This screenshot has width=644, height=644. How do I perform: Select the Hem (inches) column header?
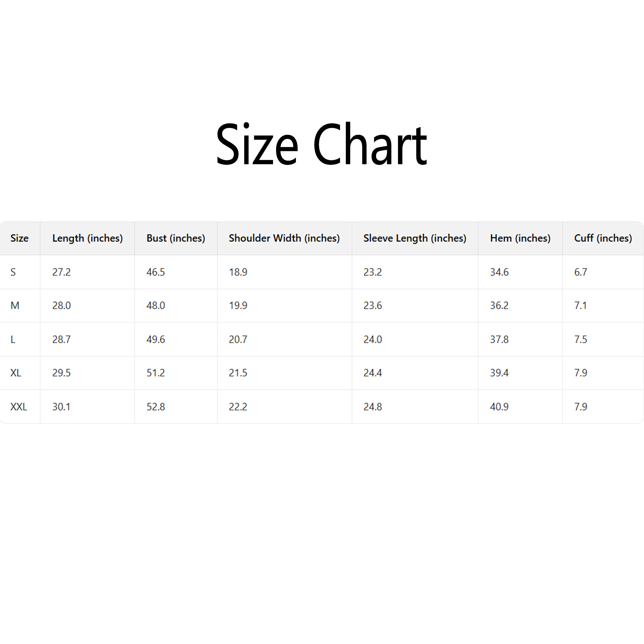click(x=520, y=238)
